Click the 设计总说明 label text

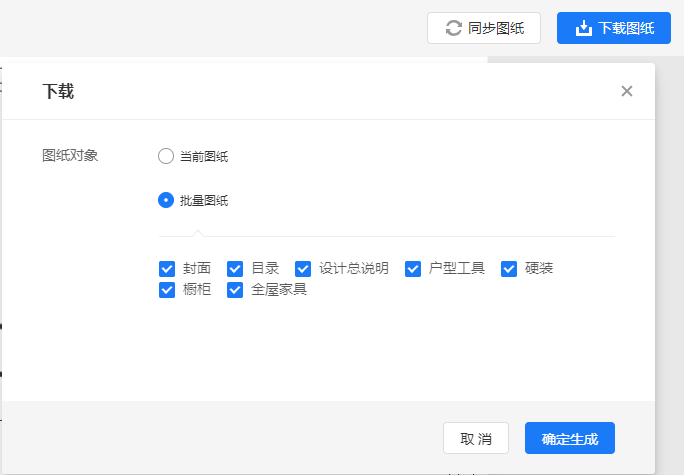point(353,268)
